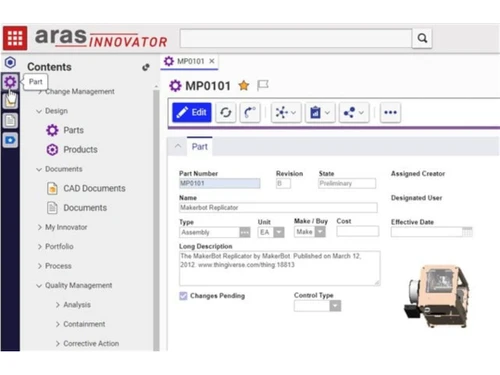Click the Part Number field MP0101
Screen dimensions: 500x375
220,183
